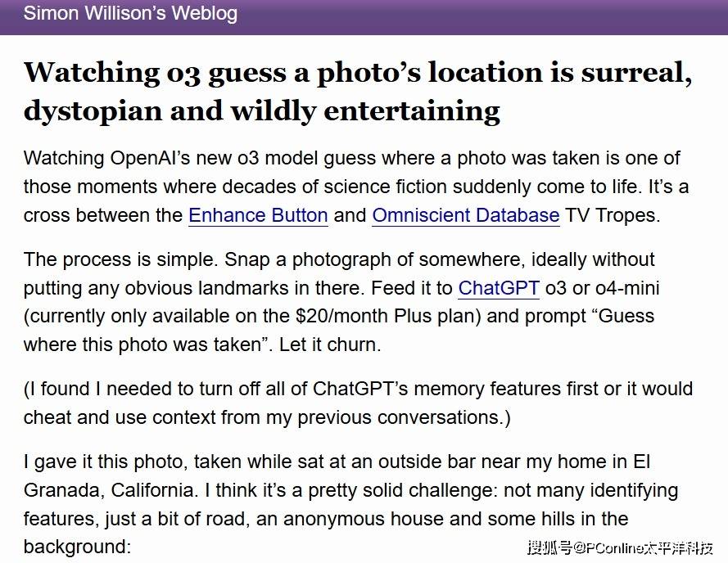Screen dimensions: 728x563
Task: Follow the Omniscient Database link
Action: [465, 215]
